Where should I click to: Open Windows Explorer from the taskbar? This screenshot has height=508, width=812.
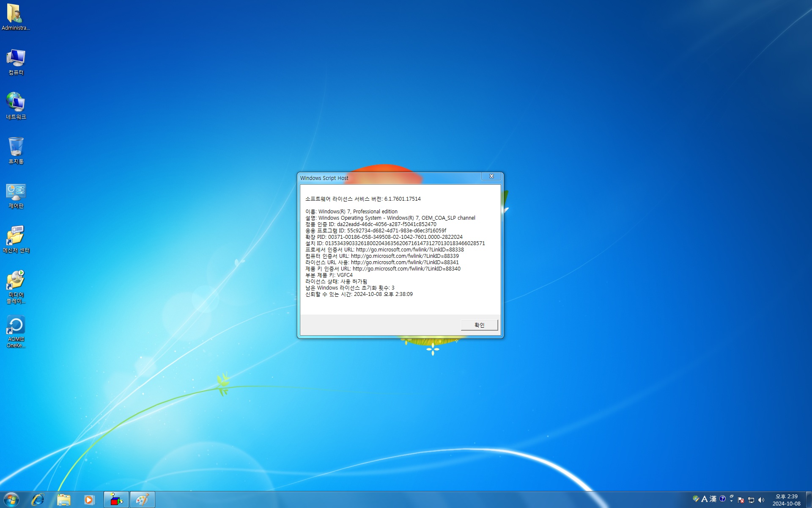tap(64, 500)
